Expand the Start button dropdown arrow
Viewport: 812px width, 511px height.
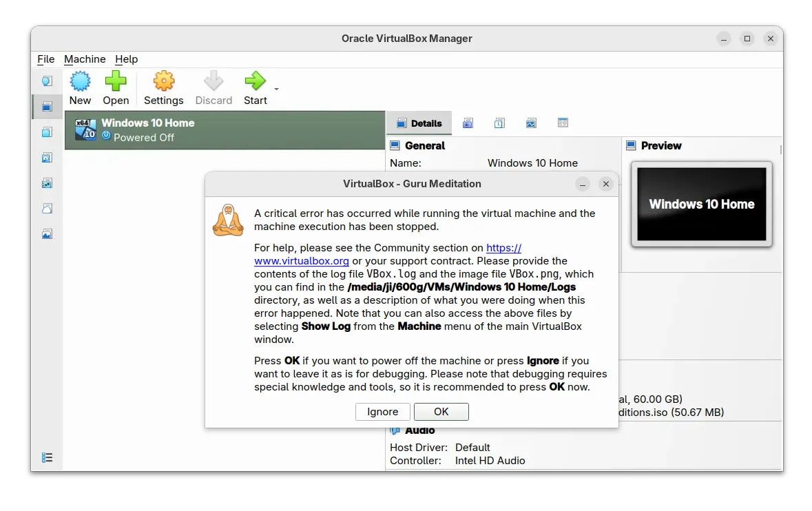click(x=277, y=89)
